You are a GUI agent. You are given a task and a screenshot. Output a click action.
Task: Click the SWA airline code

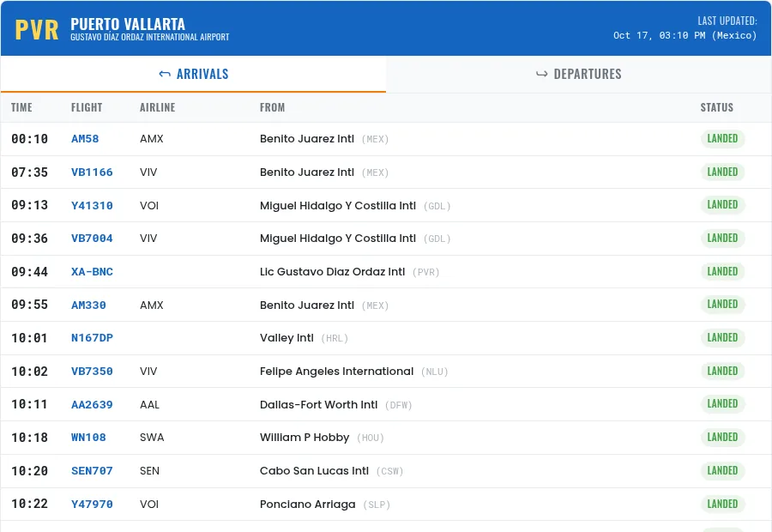[152, 438]
